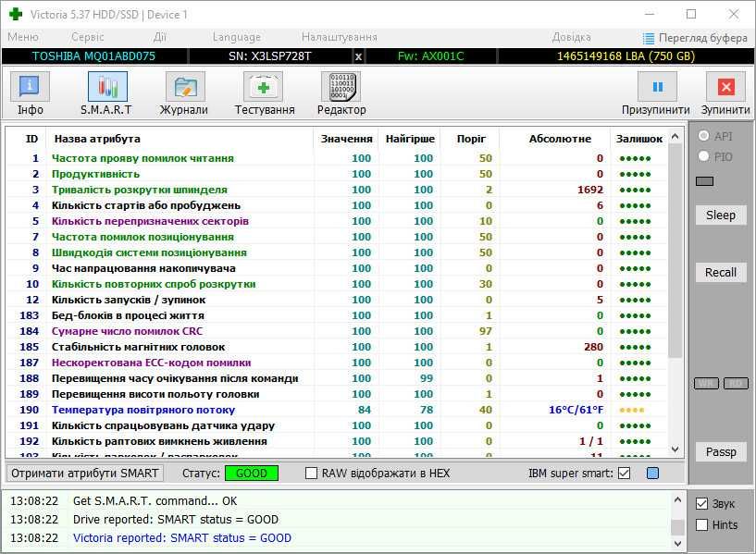Select row Тривалість розкрутки шпинделя
This screenshot has width=756, height=554.
pos(337,190)
